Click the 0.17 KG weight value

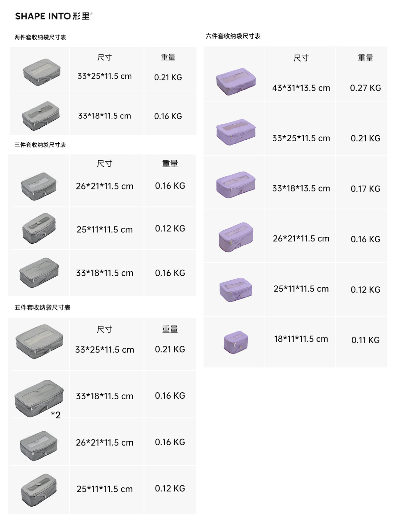click(x=365, y=189)
